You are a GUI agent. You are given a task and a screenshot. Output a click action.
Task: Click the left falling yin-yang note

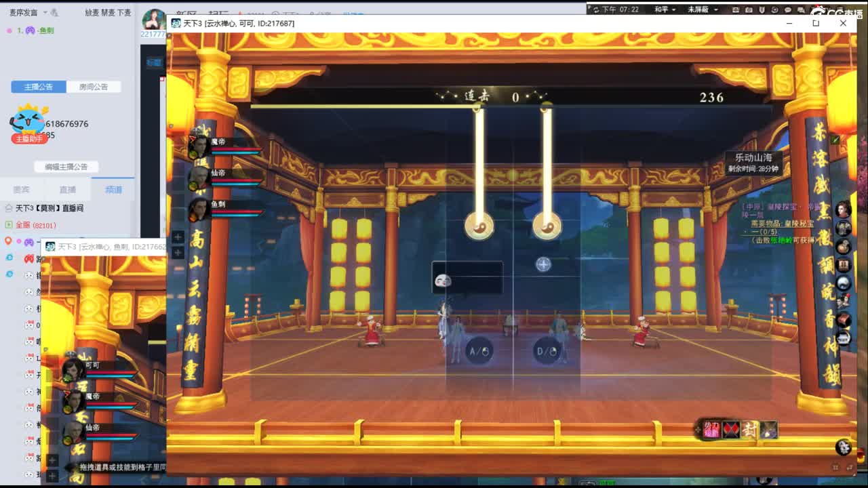tap(479, 226)
